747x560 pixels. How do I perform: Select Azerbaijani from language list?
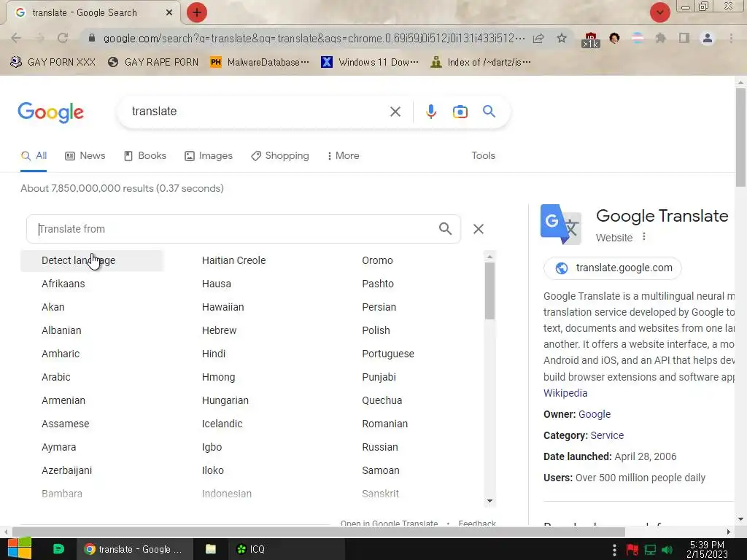click(x=66, y=470)
